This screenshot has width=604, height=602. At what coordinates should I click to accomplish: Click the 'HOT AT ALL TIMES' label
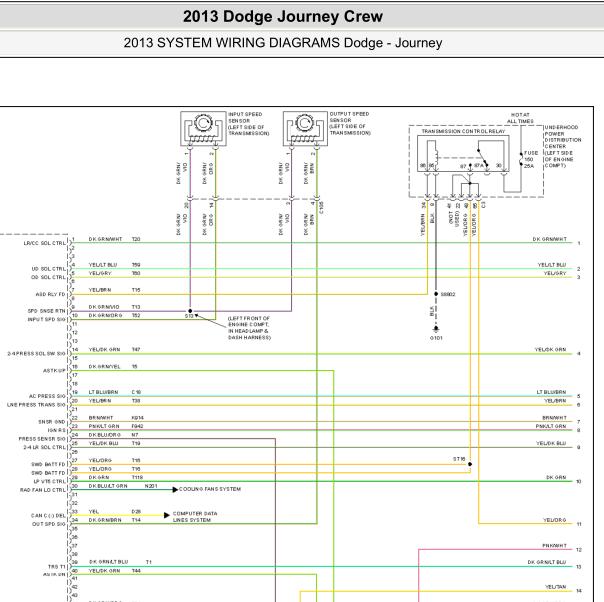pyautogui.click(x=520, y=118)
